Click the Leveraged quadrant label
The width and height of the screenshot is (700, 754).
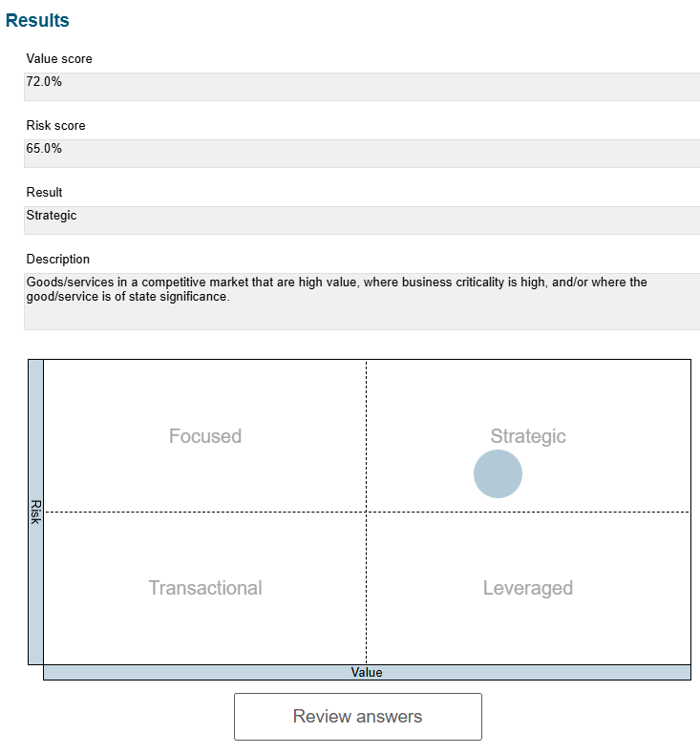click(528, 588)
